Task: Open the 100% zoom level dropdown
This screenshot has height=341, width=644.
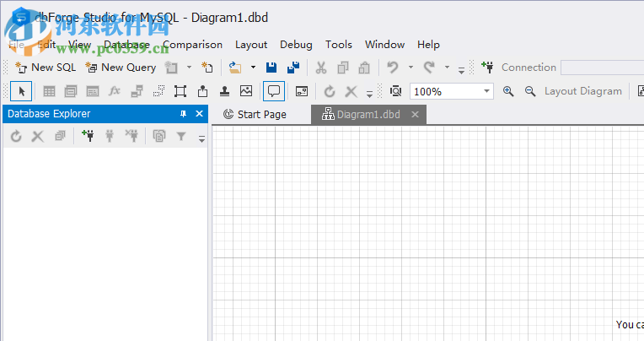Action: 486,91
